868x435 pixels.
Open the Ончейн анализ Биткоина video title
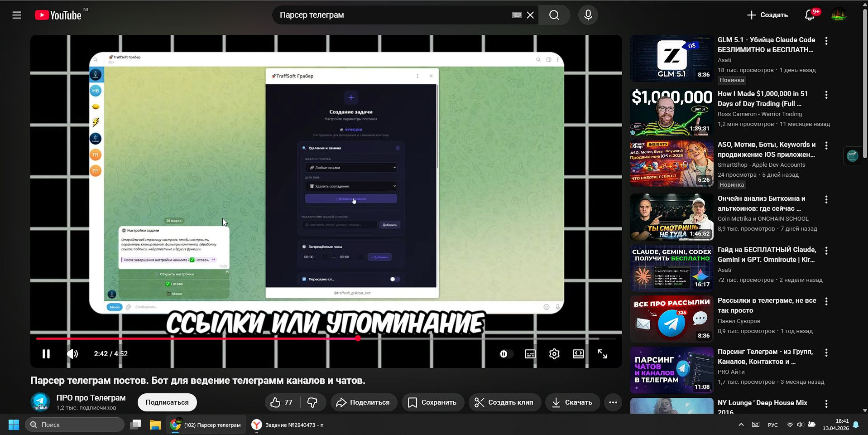[x=762, y=203]
